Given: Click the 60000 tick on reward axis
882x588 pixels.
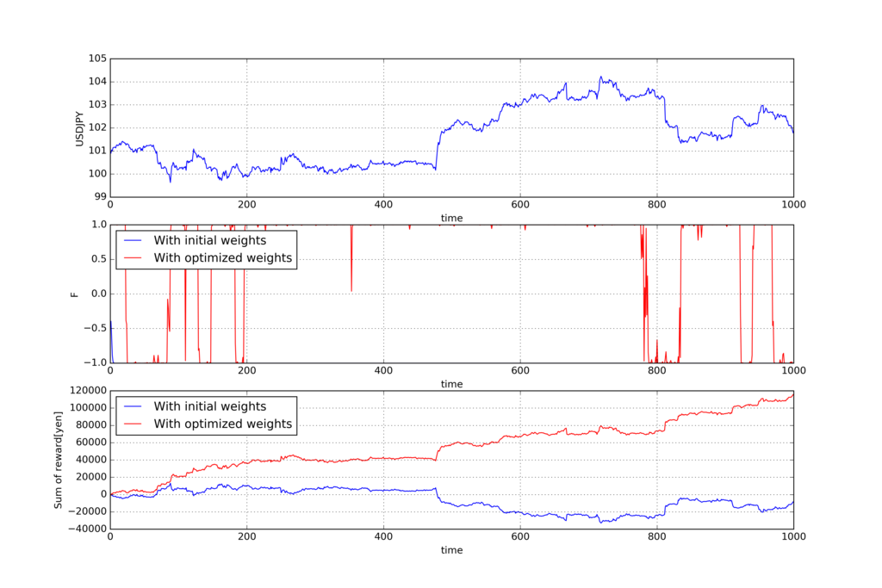Looking at the screenshot, I should click(x=90, y=443).
